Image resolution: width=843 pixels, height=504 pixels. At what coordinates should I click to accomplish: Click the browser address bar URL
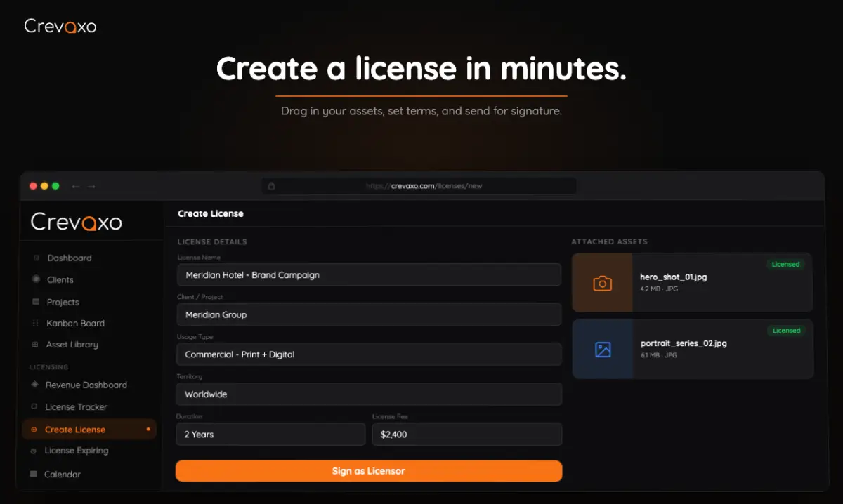[424, 186]
